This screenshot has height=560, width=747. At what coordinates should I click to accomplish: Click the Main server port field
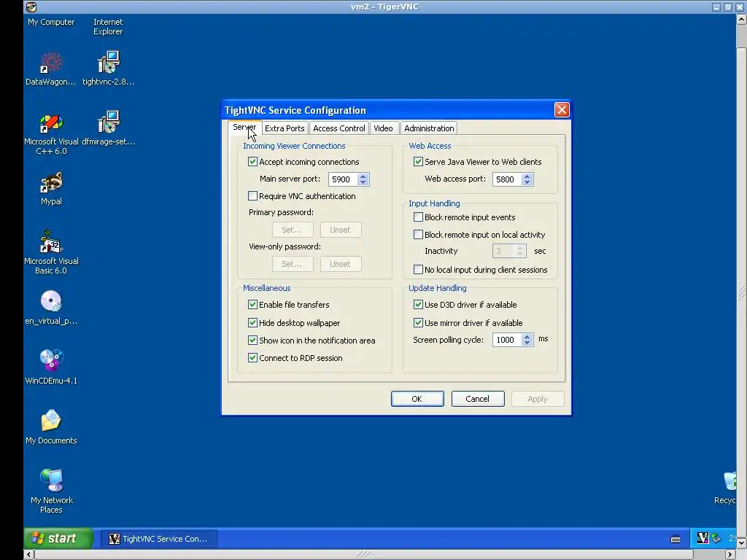(343, 179)
